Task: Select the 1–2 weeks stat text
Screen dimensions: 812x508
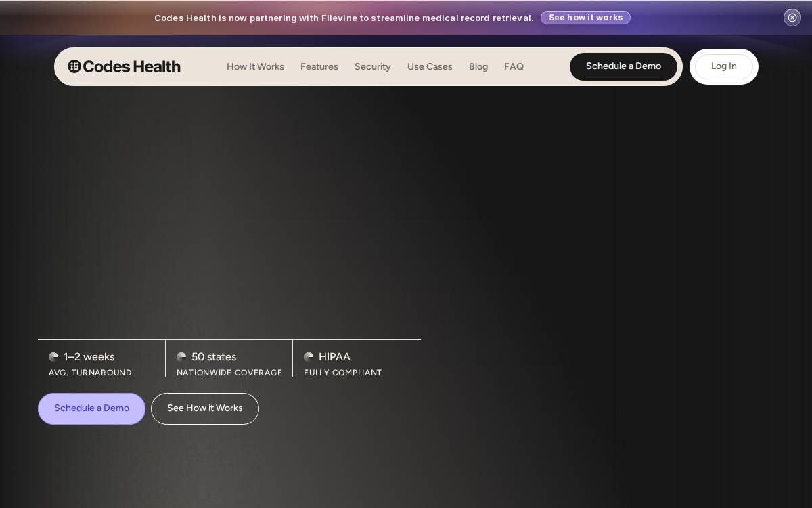Action: [89, 357]
